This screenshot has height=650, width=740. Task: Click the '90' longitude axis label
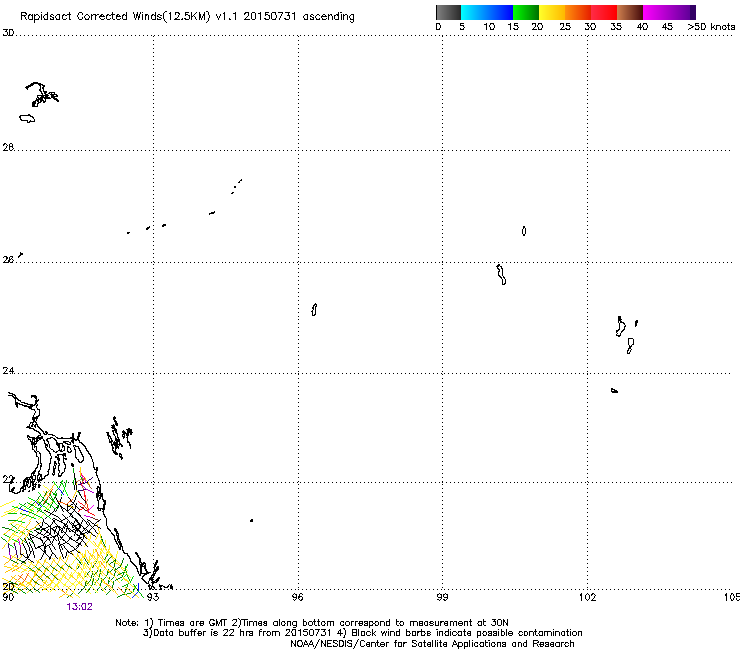8,597
